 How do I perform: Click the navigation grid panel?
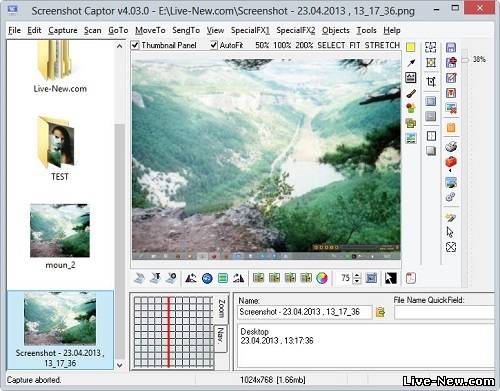pyautogui.click(x=173, y=332)
